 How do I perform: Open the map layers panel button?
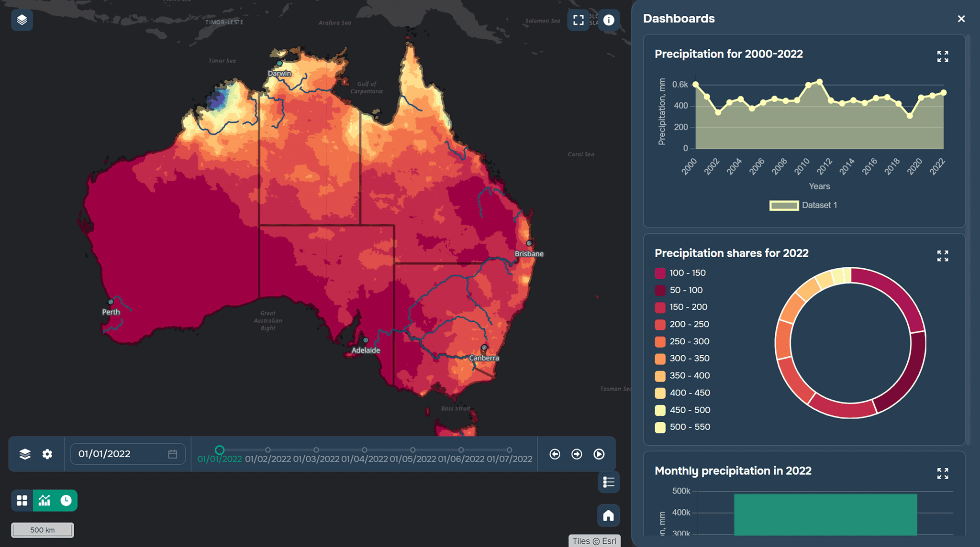coord(22,20)
